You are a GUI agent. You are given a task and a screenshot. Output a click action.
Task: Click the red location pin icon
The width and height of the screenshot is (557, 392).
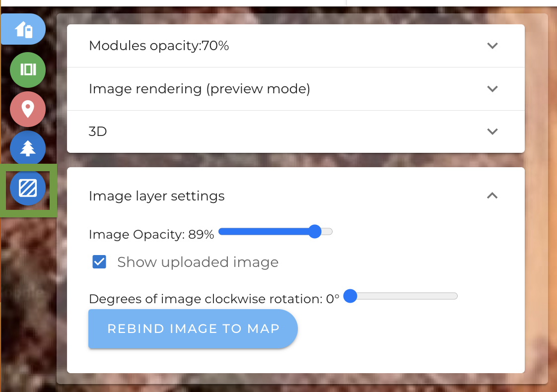point(28,109)
